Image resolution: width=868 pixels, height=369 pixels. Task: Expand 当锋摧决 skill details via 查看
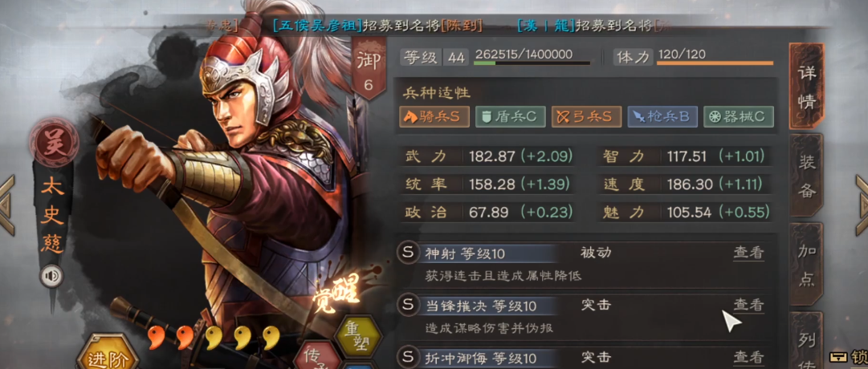point(748,305)
